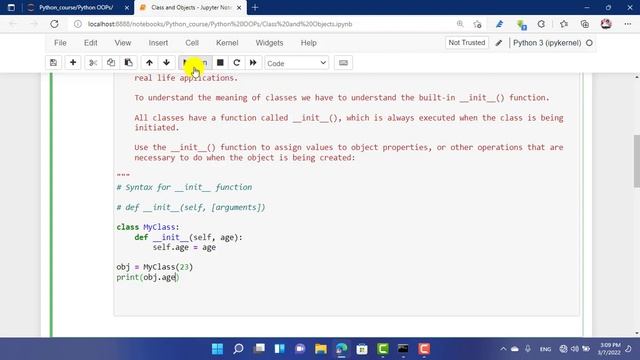Interrupt the kernel stop icon

tap(220, 63)
